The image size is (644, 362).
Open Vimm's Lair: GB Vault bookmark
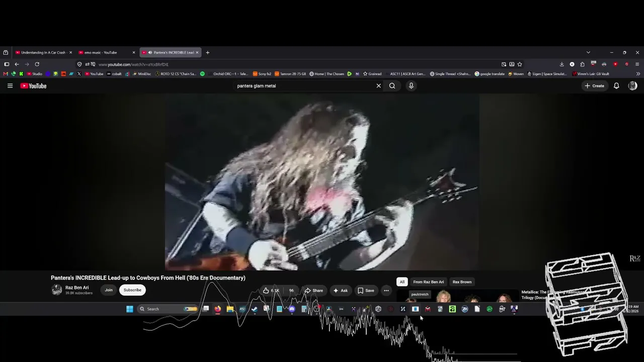pos(591,74)
